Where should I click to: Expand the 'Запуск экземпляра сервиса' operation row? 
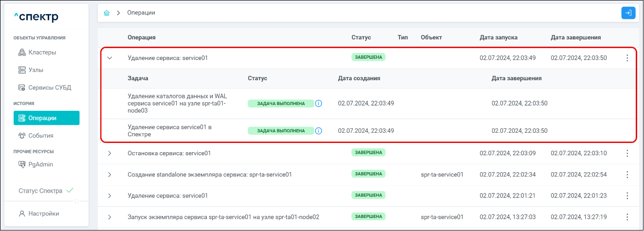[x=110, y=217]
